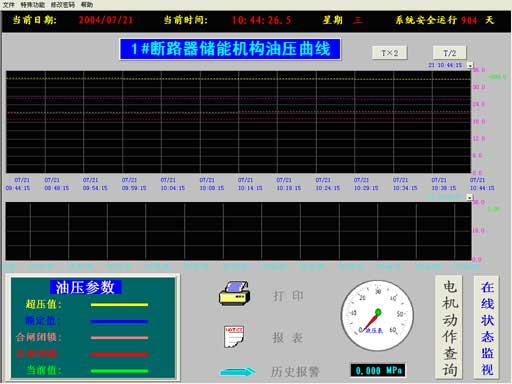The width and height of the screenshot is (512, 384).
Task: Open the 报表 report label
Action: pyautogui.click(x=288, y=338)
